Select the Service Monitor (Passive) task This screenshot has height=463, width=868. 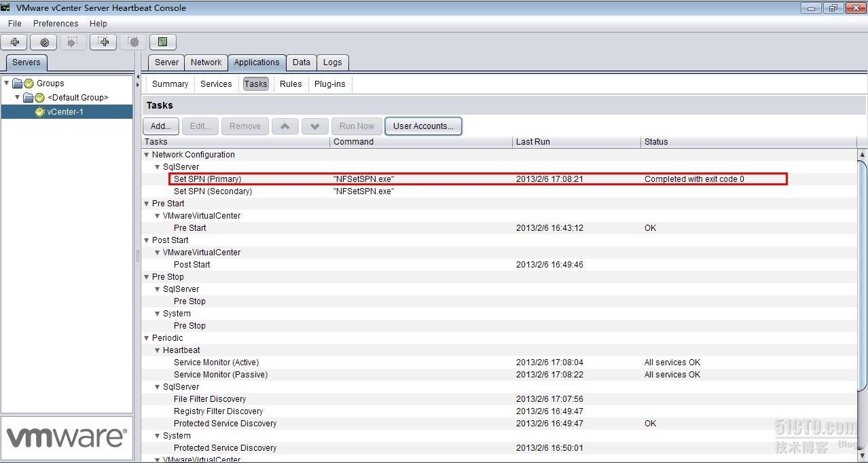coord(499,375)
